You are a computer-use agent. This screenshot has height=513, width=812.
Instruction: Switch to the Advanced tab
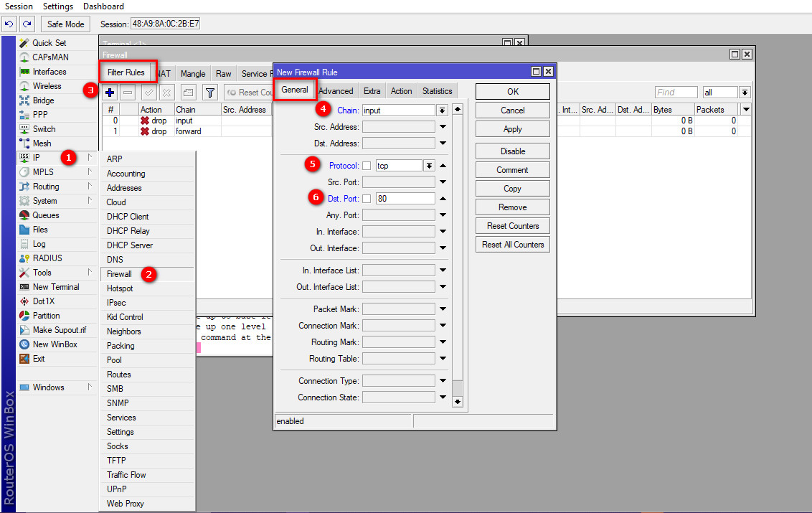336,91
